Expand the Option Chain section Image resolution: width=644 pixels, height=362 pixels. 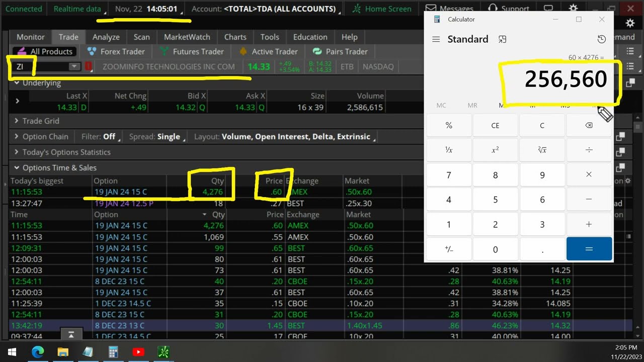tap(17, 136)
